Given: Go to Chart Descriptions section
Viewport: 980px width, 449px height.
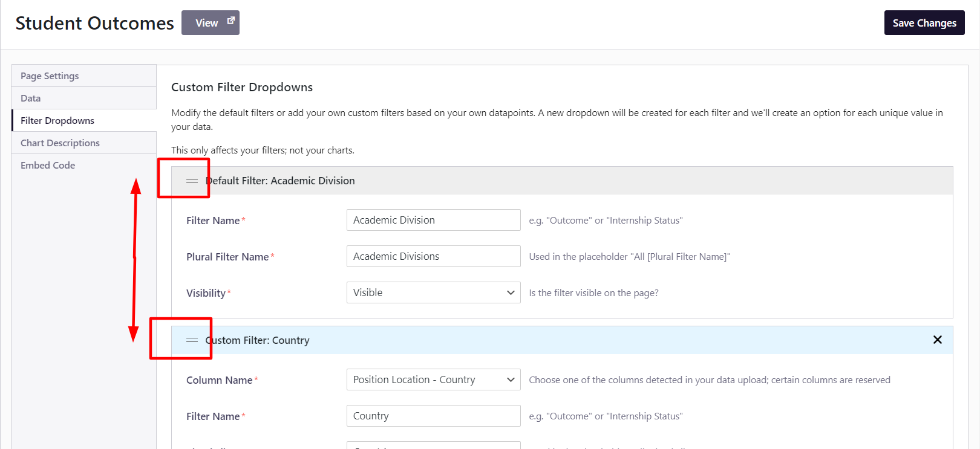Looking at the screenshot, I should (x=60, y=143).
